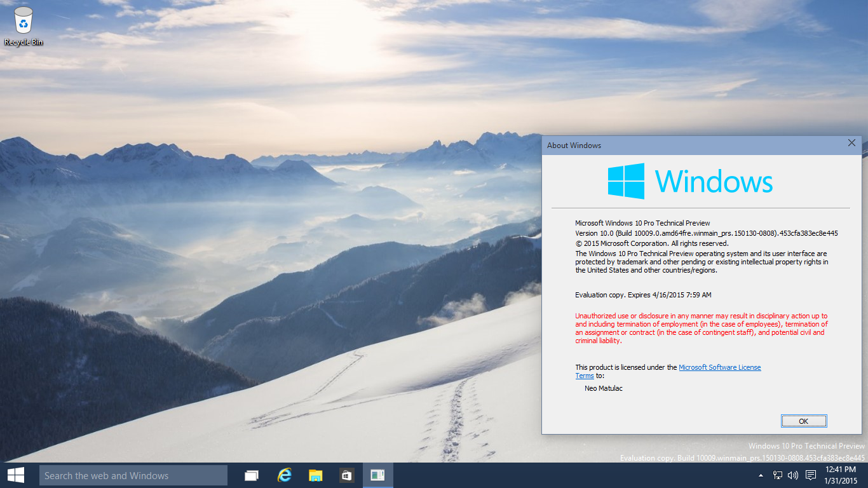Click the Search the web and Windows box

point(133,475)
